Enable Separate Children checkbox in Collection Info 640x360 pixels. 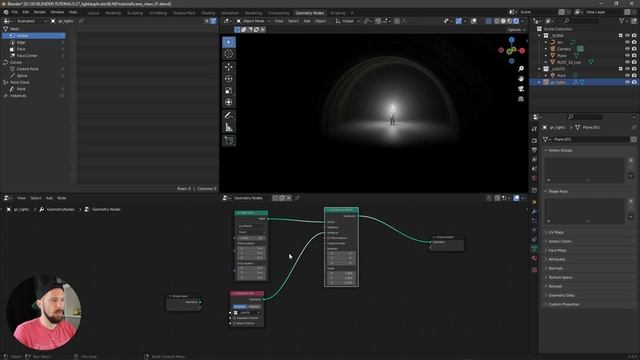235,318
